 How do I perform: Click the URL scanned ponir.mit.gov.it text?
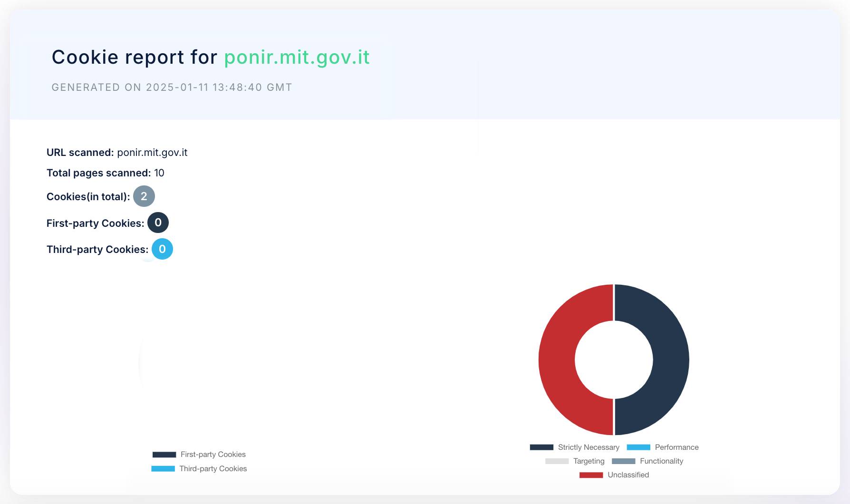coord(152,153)
